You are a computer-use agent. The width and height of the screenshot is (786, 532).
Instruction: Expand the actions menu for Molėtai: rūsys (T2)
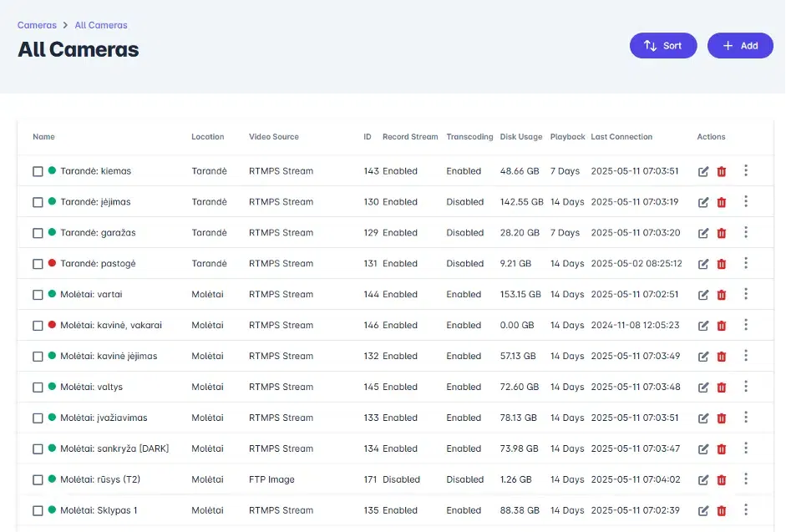(746, 479)
